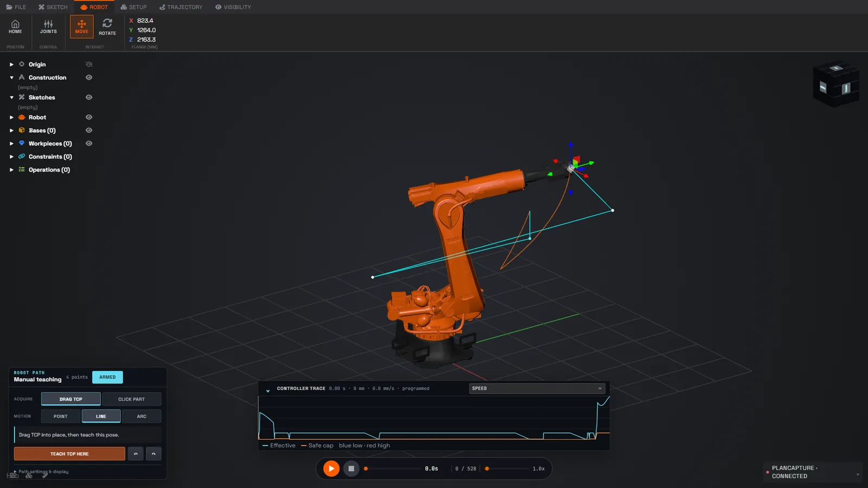Click the Sketches tools icon

point(22,97)
